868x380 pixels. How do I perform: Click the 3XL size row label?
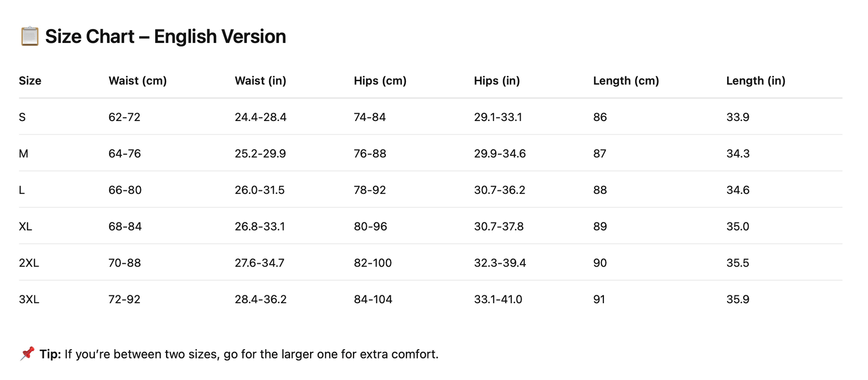point(29,299)
